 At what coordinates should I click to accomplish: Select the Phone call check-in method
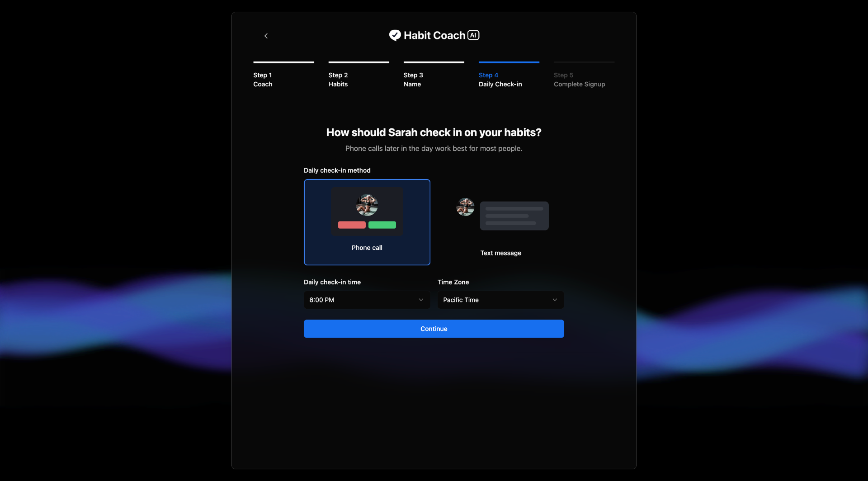tap(367, 222)
